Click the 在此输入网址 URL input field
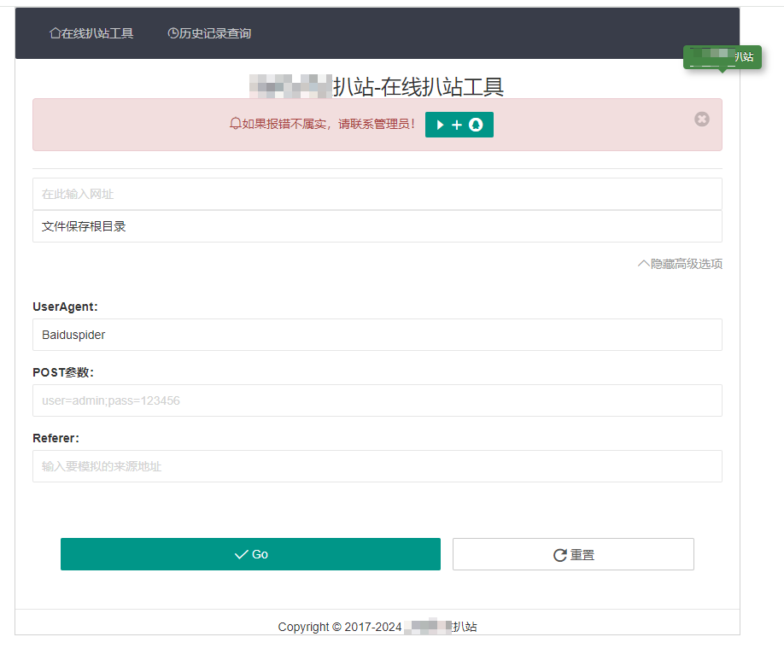The height and width of the screenshot is (672, 784). (x=377, y=194)
